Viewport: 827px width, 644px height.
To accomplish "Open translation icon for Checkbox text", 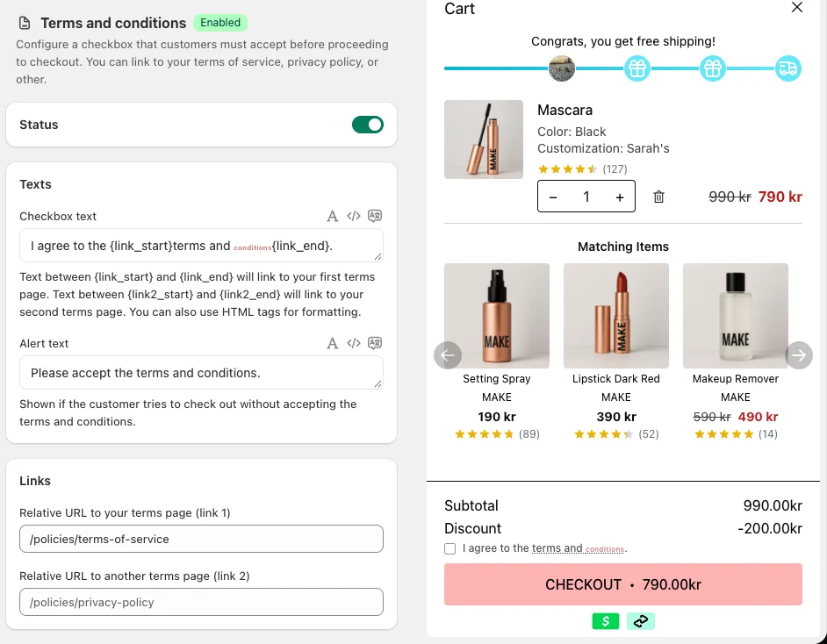I will (375, 216).
